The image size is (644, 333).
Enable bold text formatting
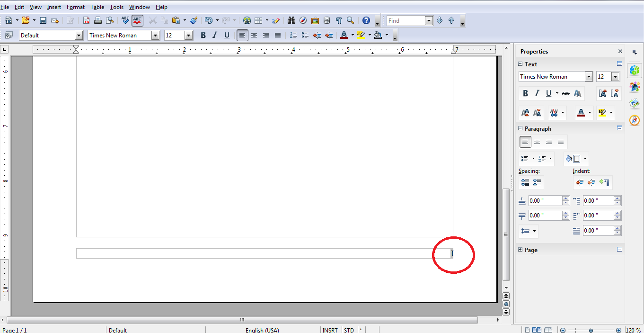pyautogui.click(x=203, y=35)
